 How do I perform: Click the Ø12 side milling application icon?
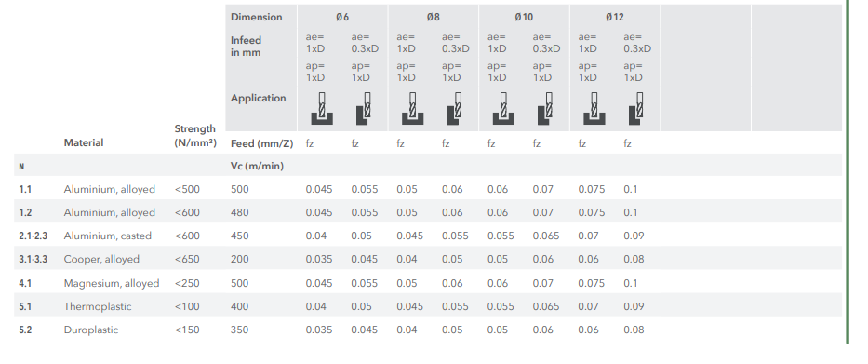(x=636, y=109)
